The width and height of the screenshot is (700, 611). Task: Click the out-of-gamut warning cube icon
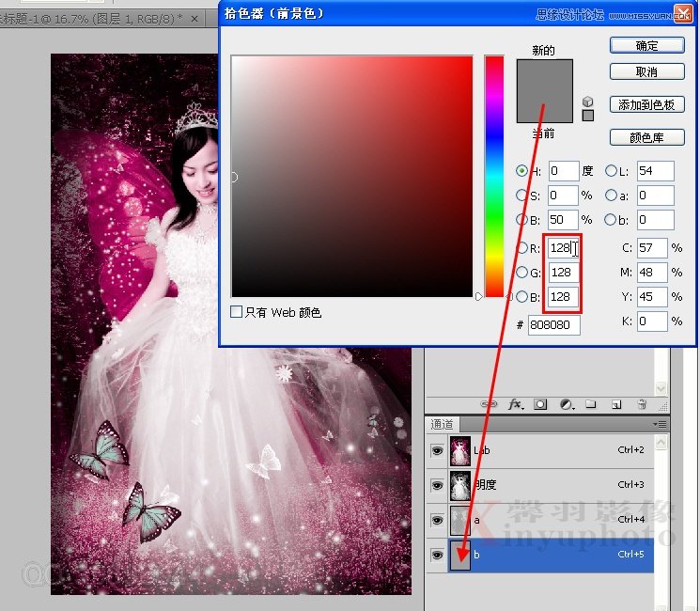[588, 102]
